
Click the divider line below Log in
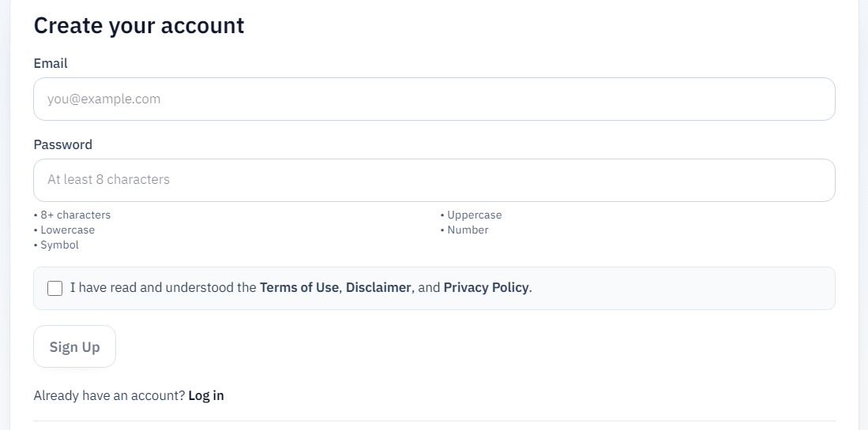click(434, 421)
